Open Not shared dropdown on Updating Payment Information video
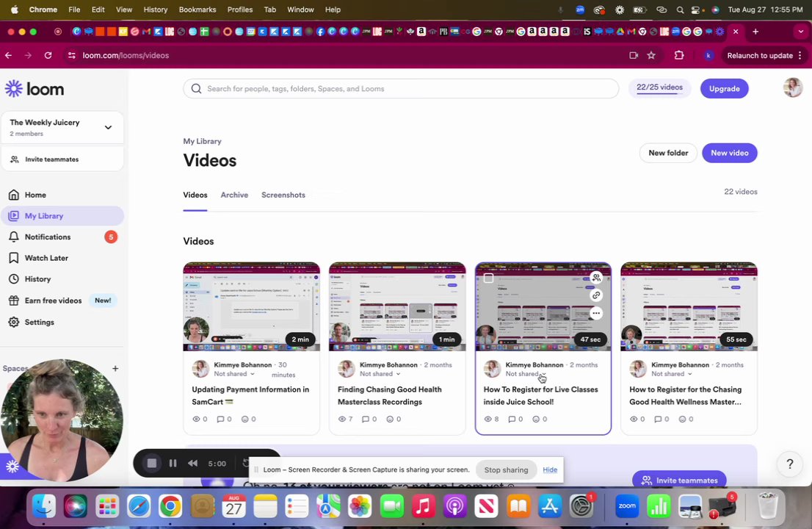 pos(234,373)
